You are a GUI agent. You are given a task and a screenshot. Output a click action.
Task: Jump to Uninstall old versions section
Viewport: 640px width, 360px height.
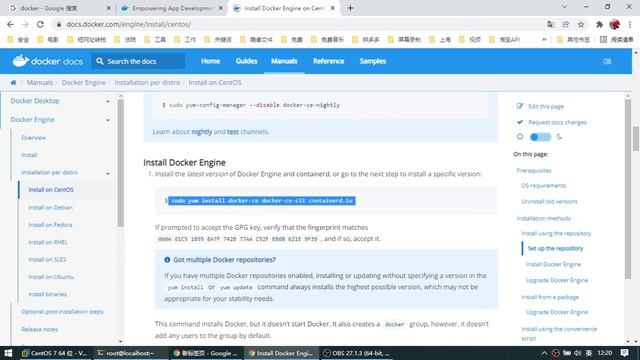549,201
